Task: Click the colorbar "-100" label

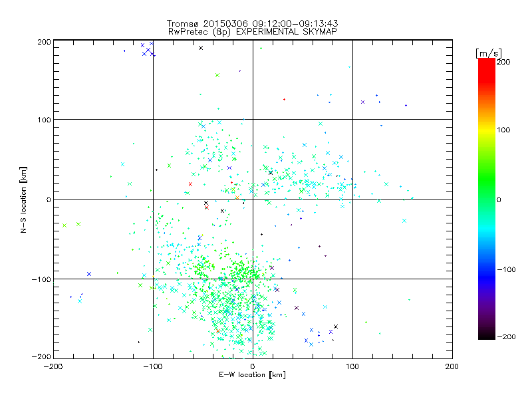Action: [x=506, y=269]
